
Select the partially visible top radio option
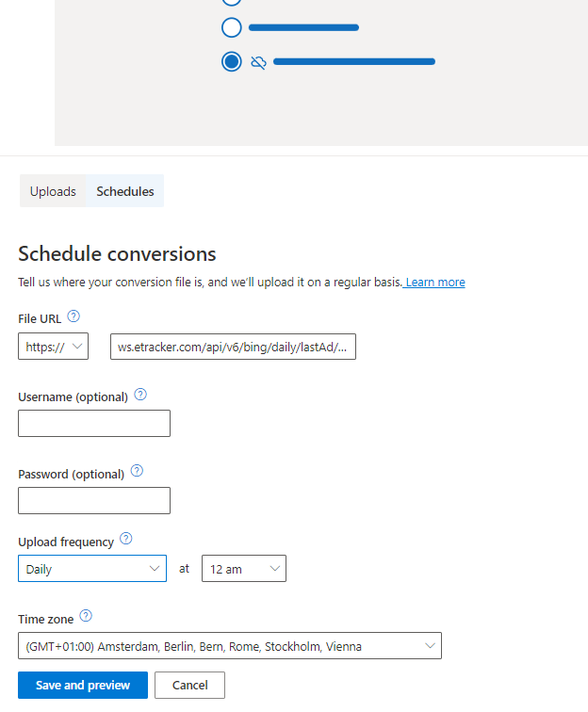pos(232,2)
